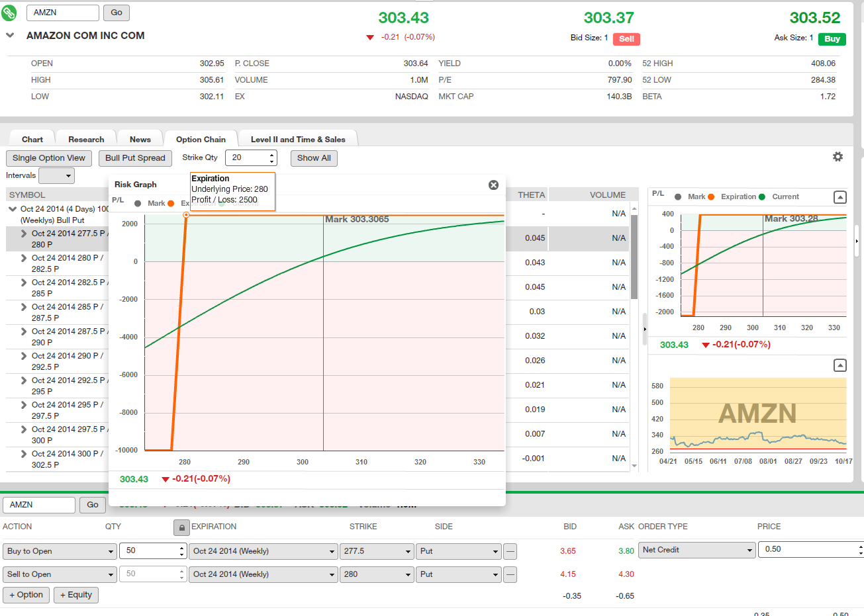The image size is (864, 616).
Task: Remove the 277.5 Put leg with minus button
Action: 510,551
